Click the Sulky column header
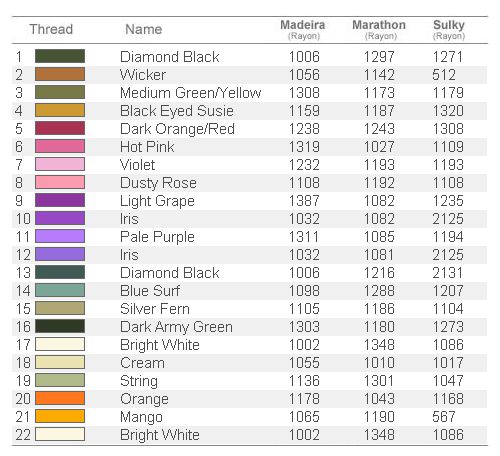Viewport: 500px width, 456px height. tap(449, 29)
